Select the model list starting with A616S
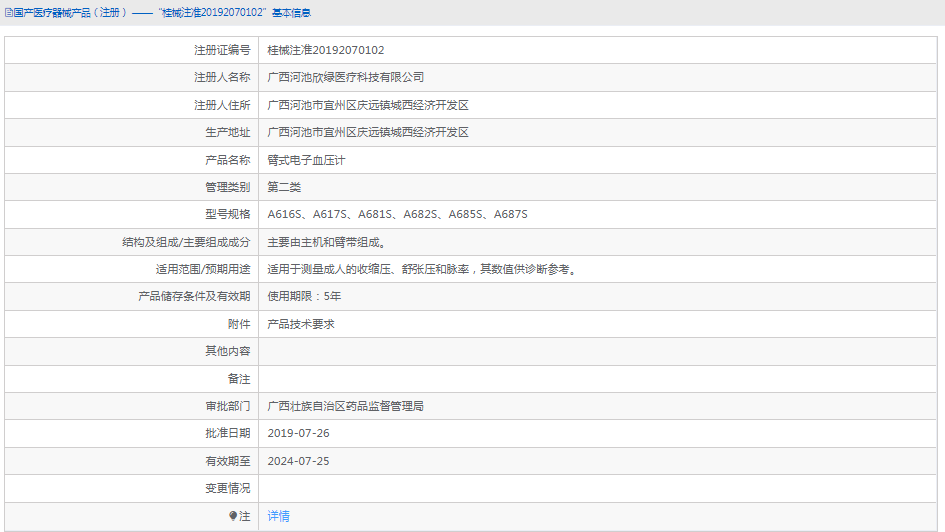Image resolution: width=945 pixels, height=532 pixels. tap(397, 214)
